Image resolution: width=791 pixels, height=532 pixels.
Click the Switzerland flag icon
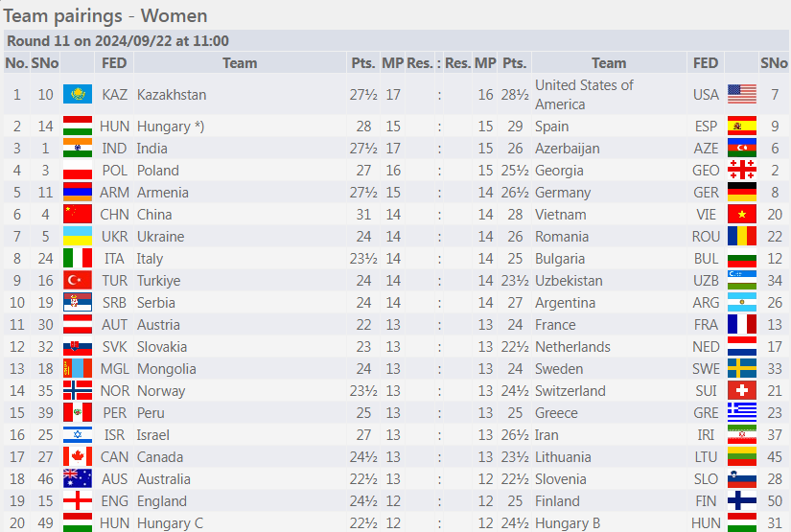click(x=741, y=390)
